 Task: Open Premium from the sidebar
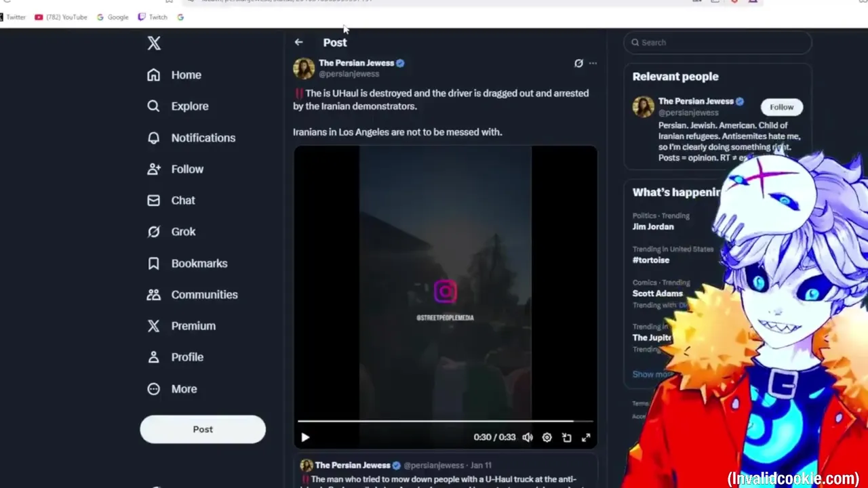pos(181,325)
